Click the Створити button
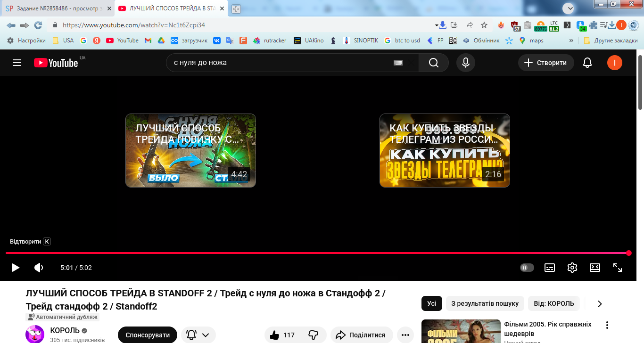This screenshot has height=343, width=644. pyautogui.click(x=546, y=63)
